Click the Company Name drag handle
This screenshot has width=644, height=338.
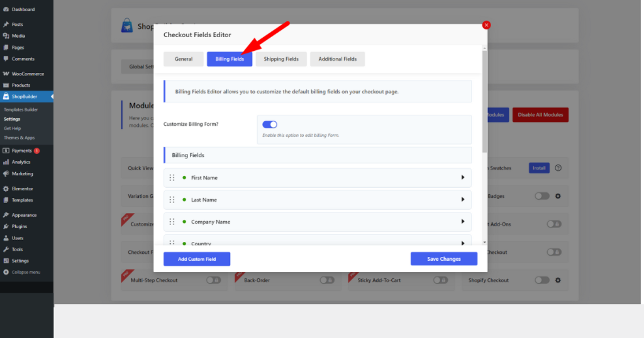[172, 222]
